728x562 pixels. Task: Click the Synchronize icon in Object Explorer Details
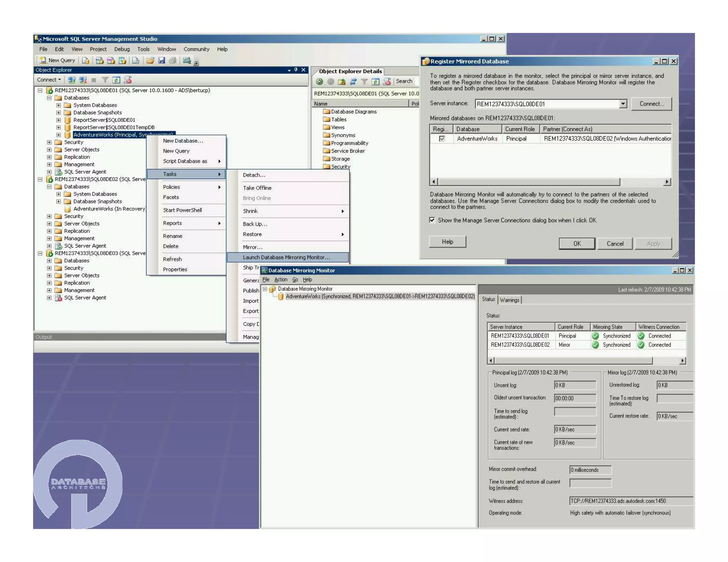click(x=353, y=82)
